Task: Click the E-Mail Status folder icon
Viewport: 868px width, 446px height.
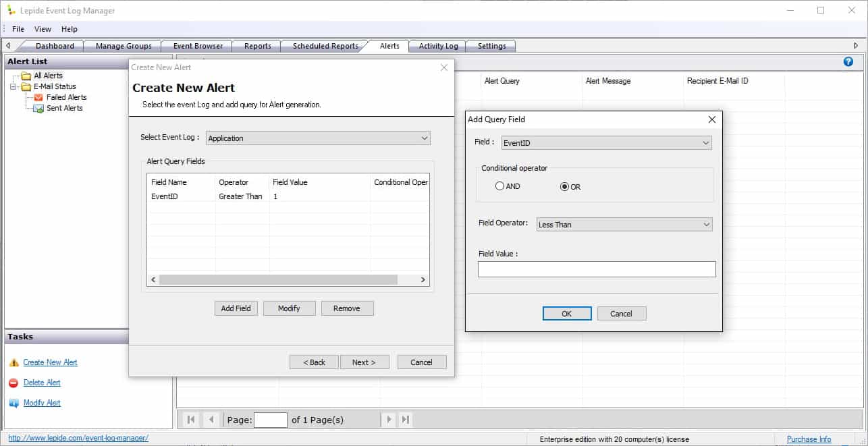Action: pyautogui.click(x=26, y=86)
